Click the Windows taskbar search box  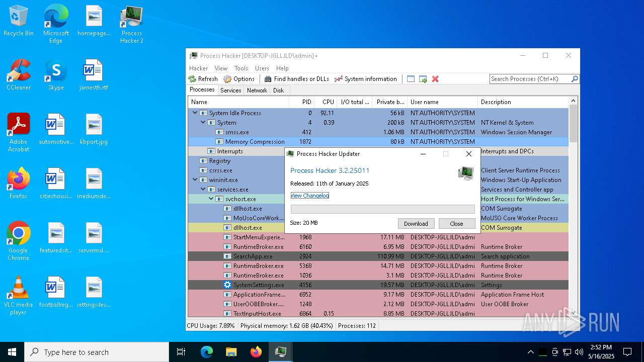click(x=97, y=352)
